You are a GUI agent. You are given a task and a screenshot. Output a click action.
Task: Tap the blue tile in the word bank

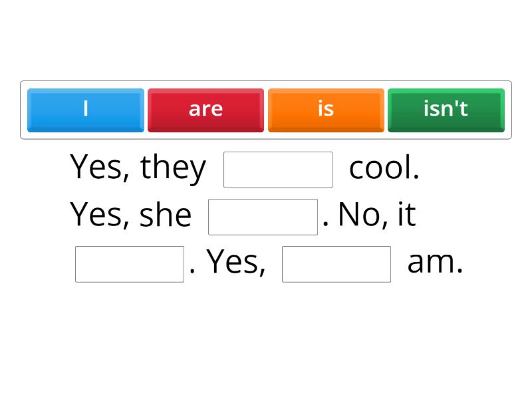85,110
